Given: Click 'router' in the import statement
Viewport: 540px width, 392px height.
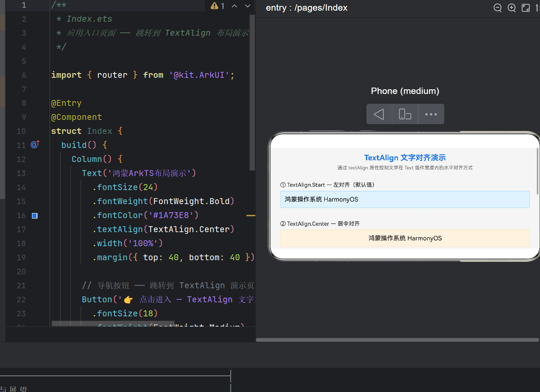Looking at the screenshot, I should tap(112, 75).
